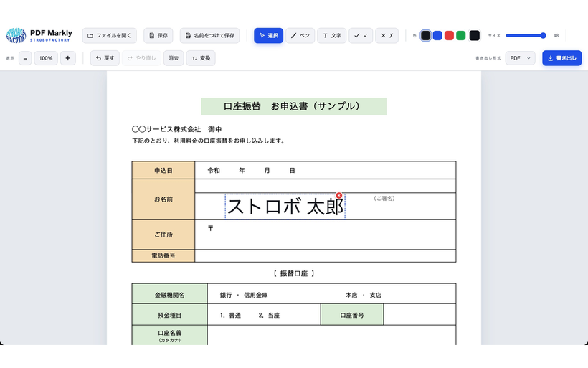Image resolution: width=588 pixels, height=368 pixels.
Task: Redo with the やり直し button
Action: point(141,58)
